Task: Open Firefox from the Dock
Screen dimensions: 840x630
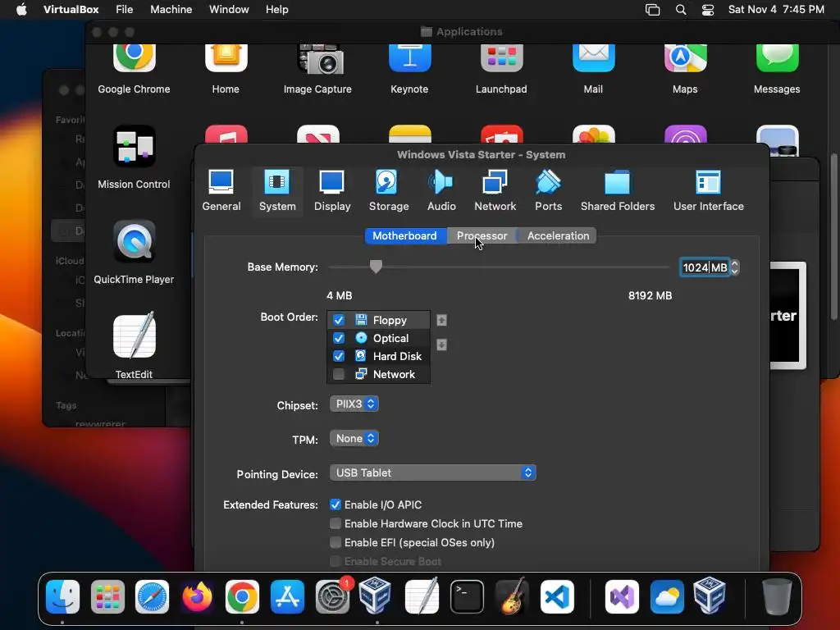Action: point(197,597)
